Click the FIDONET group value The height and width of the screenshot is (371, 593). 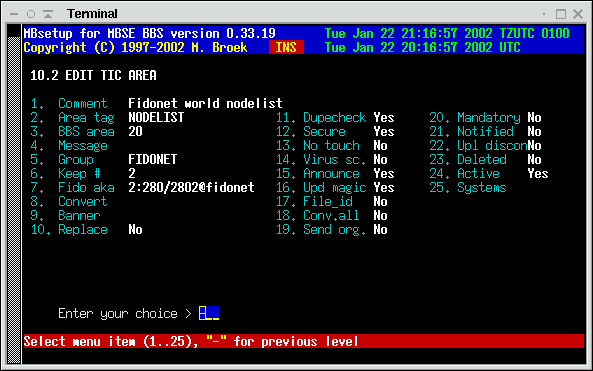point(153,159)
